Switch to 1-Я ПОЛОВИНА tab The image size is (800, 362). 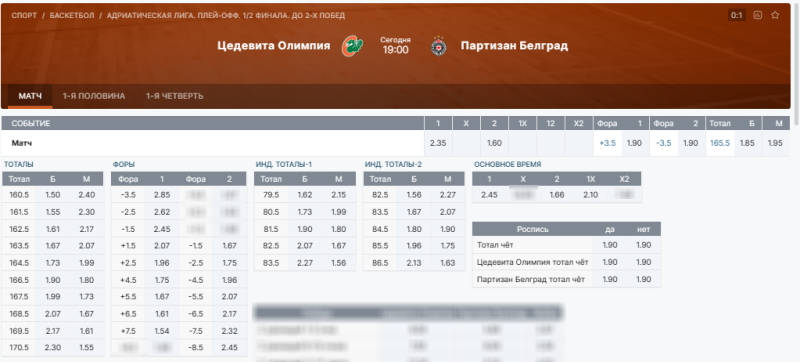[x=94, y=96]
